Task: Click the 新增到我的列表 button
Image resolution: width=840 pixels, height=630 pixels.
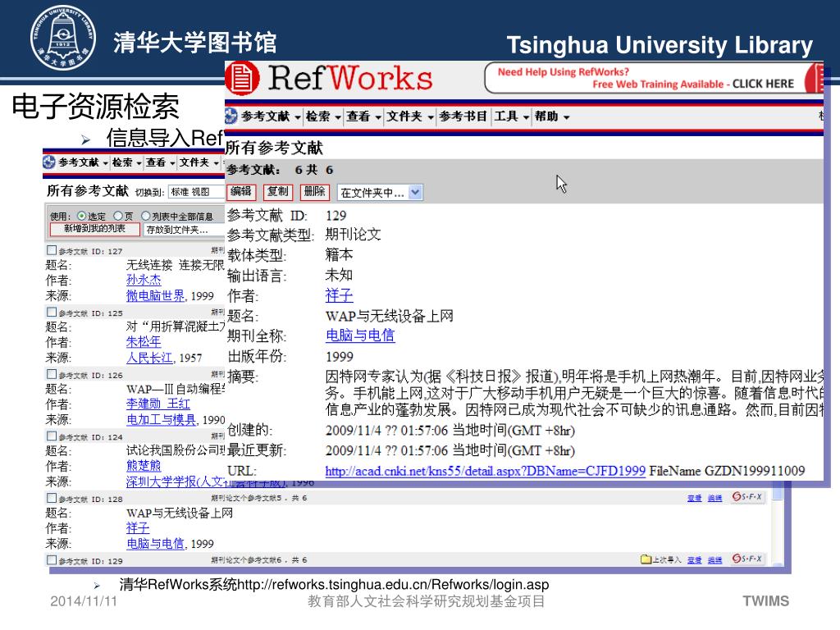Action: (95, 230)
